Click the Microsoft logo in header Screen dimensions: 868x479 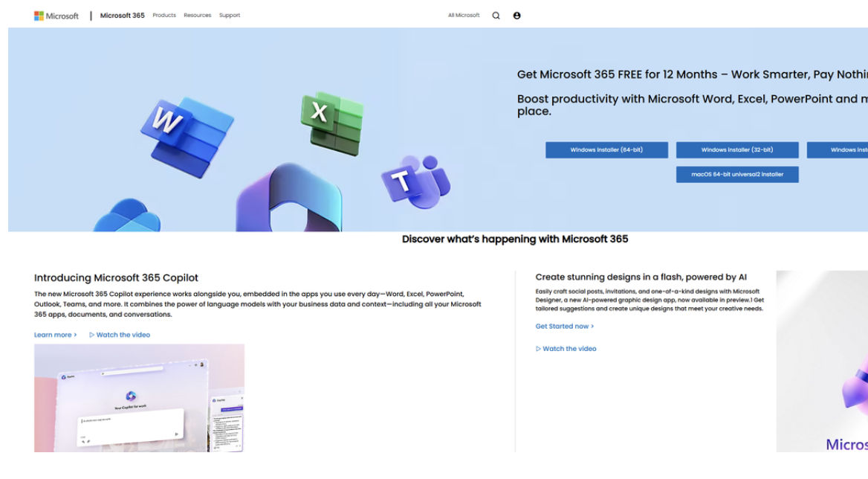[x=56, y=16]
